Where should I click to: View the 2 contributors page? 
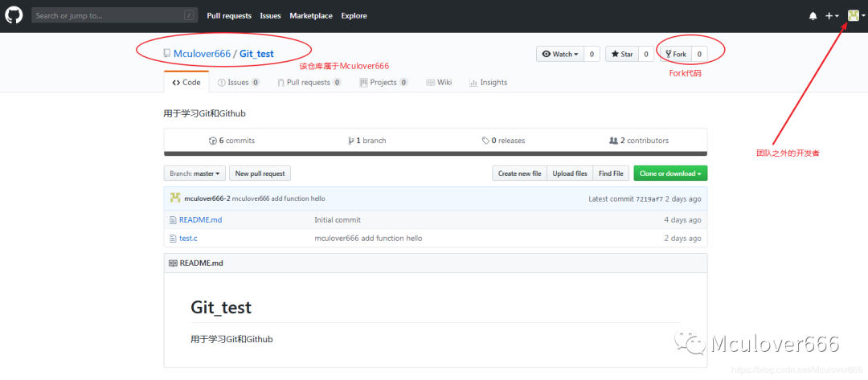pos(639,141)
